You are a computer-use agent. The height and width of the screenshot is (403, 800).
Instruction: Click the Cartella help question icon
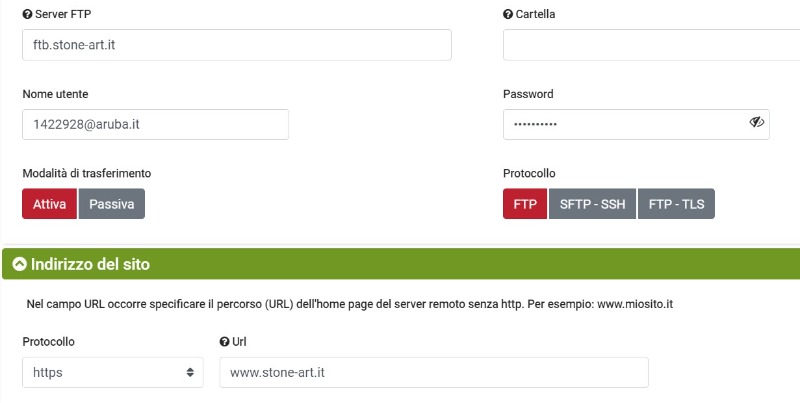click(508, 15)
